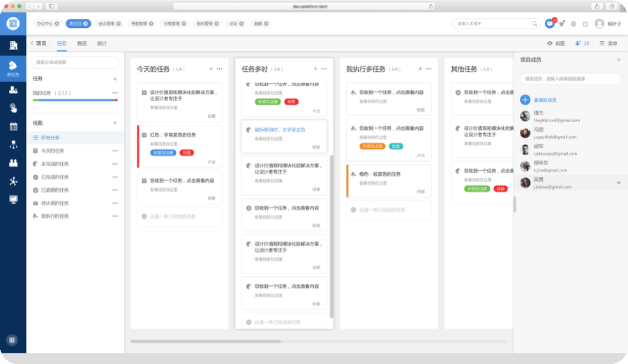The width and height of the screenshot is (628, 364).
Task: Open more options for 今天的任务 column
Action: [220, 69]
